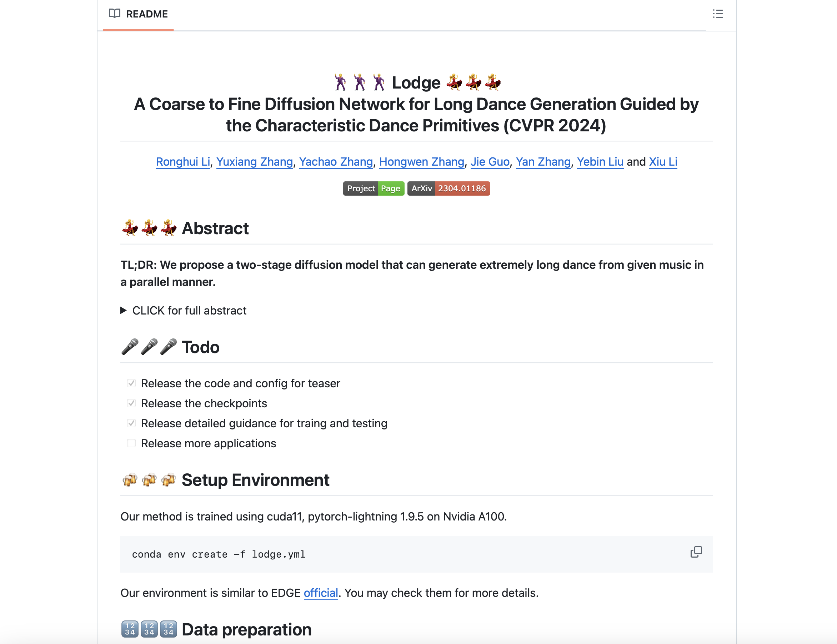Open Xiu Li author link
The height and width of the screenshot is (644, 837).
pyautogui.click(x=663, y=162)
